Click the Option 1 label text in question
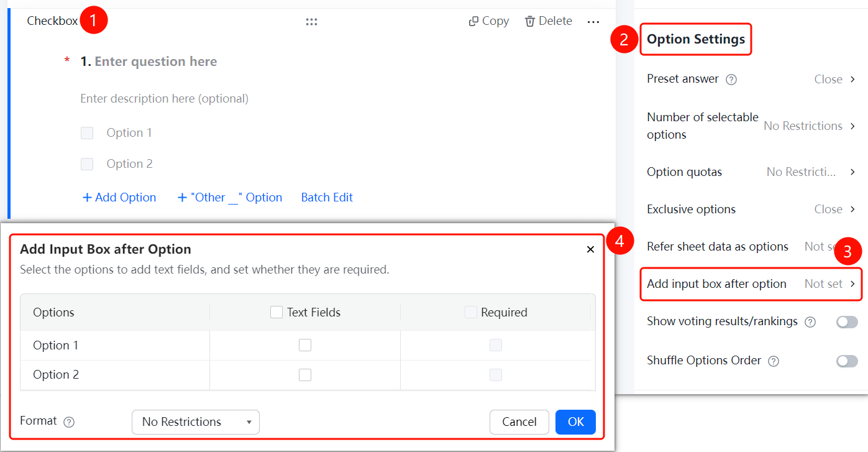 tap(129, 132)
